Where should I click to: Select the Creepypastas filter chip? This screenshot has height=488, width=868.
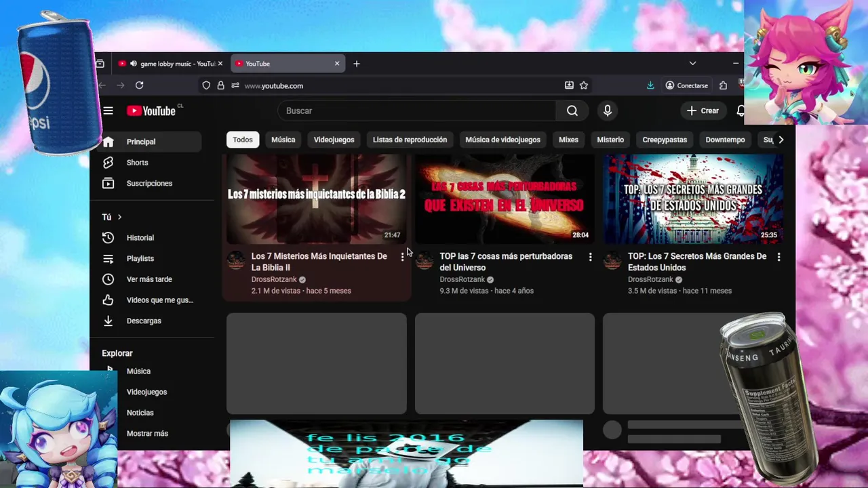tap(665, 140)
